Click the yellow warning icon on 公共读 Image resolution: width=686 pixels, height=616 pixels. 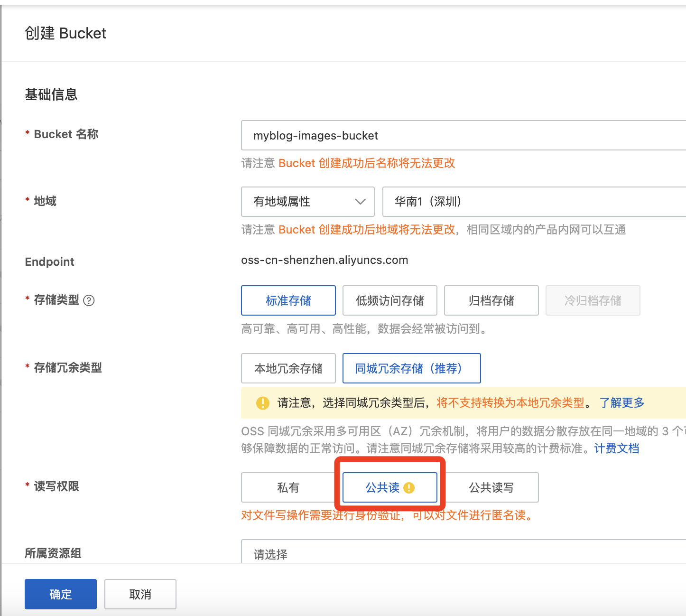coord(409,488)
